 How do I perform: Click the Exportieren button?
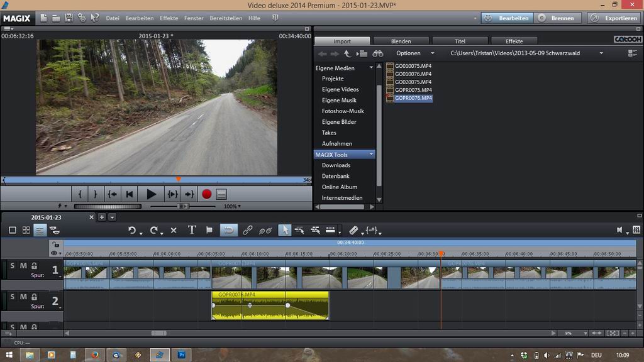pos(614,18)
